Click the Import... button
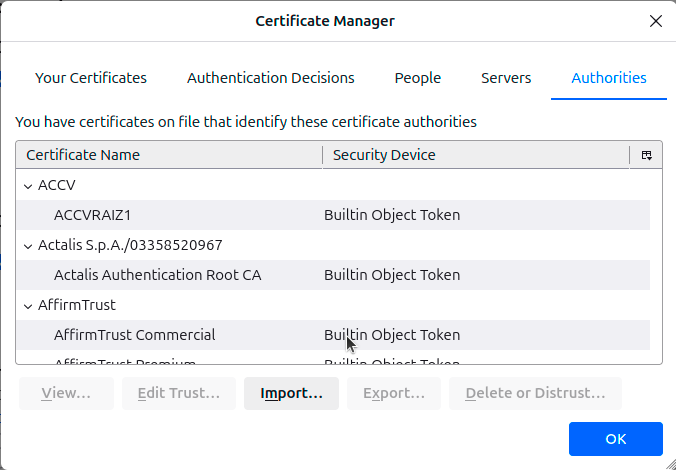The width and height of the screenshot is (676, 470). (291, 393)
